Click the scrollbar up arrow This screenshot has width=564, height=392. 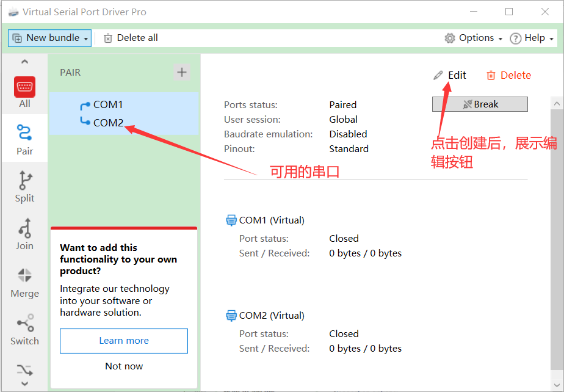[x=557, y=104]
